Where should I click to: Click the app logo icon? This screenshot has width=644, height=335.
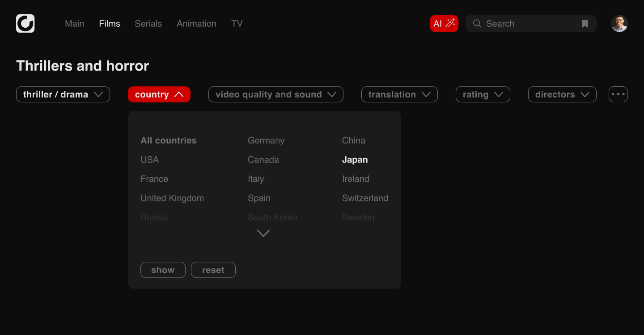point(25,24)
